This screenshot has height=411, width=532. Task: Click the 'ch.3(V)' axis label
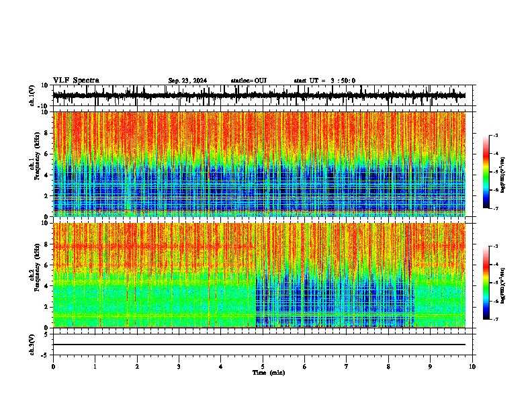(32, 345)
